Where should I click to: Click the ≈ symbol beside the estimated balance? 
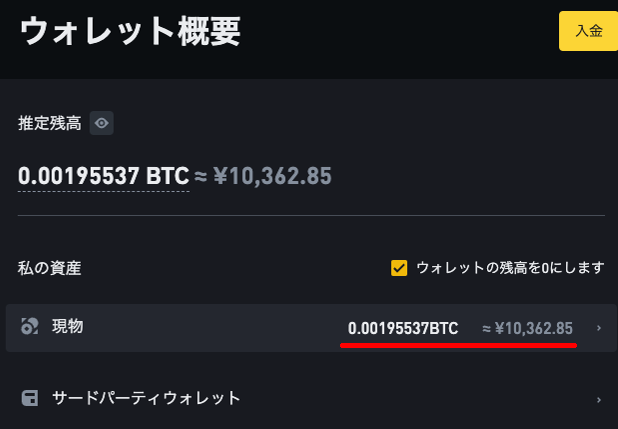click(x=200, y=177)
